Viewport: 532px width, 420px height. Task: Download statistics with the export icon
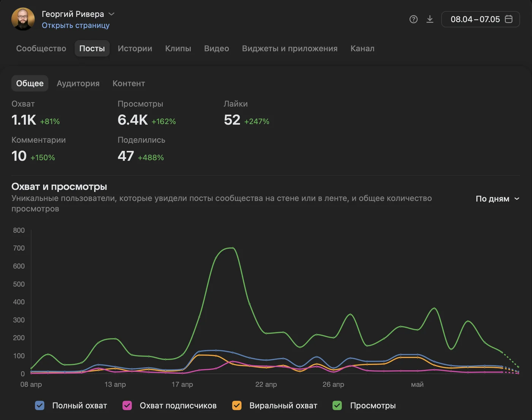click(x=430, y=19)
